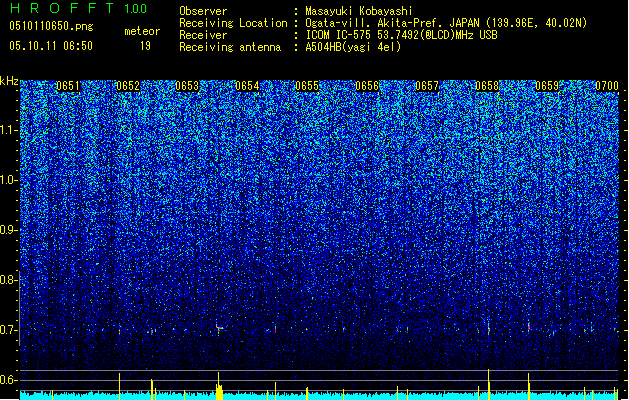
Task: Click the 1.0 kHz axis tick label
Action: (9, 180)
